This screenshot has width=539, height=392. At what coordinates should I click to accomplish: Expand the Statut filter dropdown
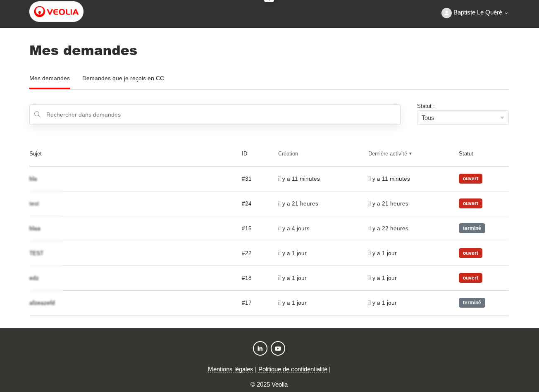(x=463, y=118)
